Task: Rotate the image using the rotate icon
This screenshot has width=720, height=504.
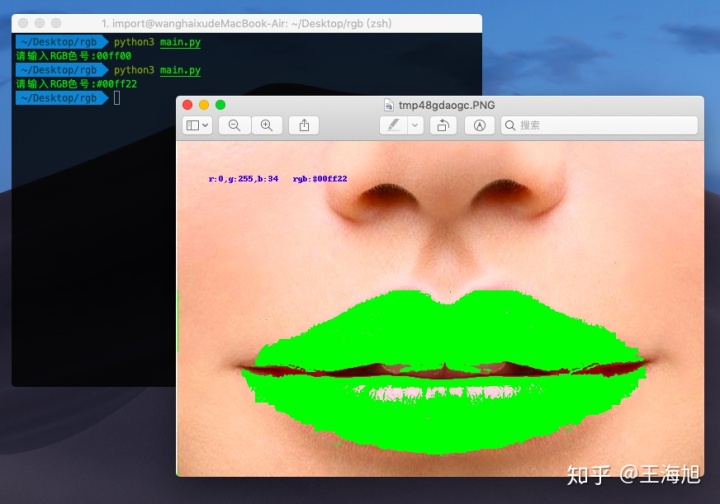Action: (x=443, y=125)
